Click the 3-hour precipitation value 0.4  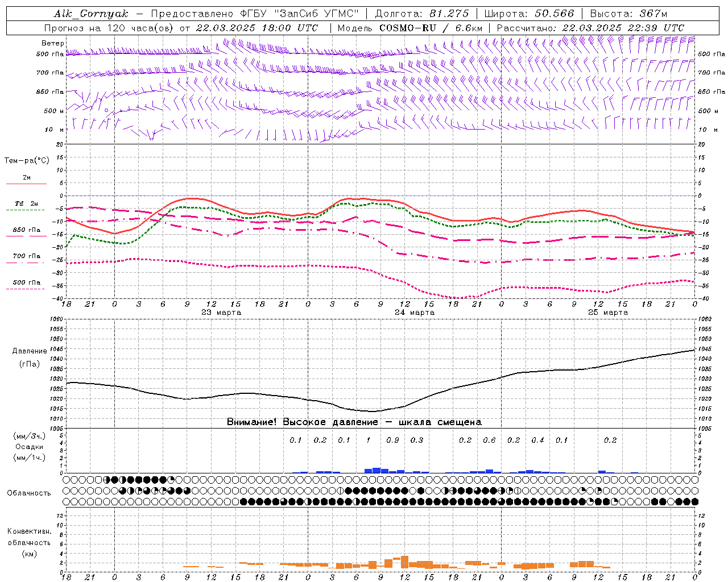(537, 440)
